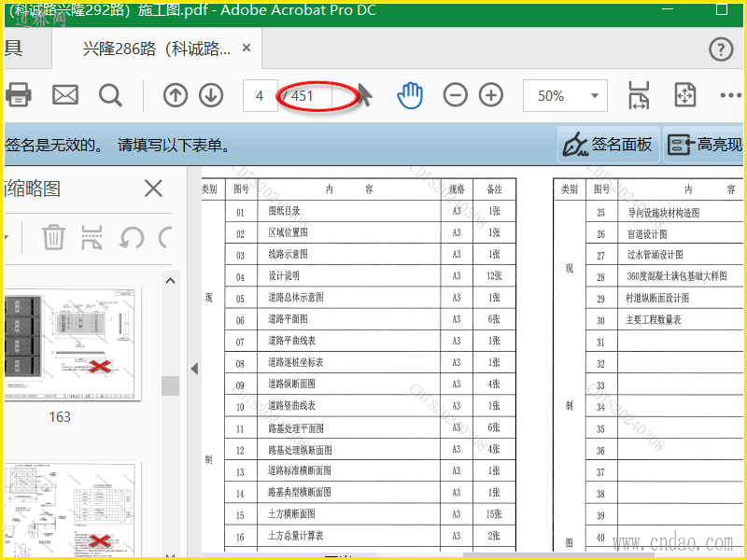Choose the selection arrow tool
Image resolution: width=747 pixels, height=560 pixels.
click(365, 95)
